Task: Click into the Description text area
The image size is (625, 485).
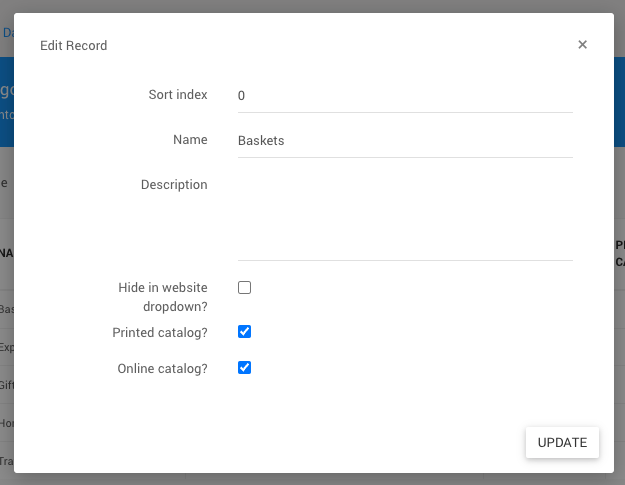Action: tap(404, 216)
